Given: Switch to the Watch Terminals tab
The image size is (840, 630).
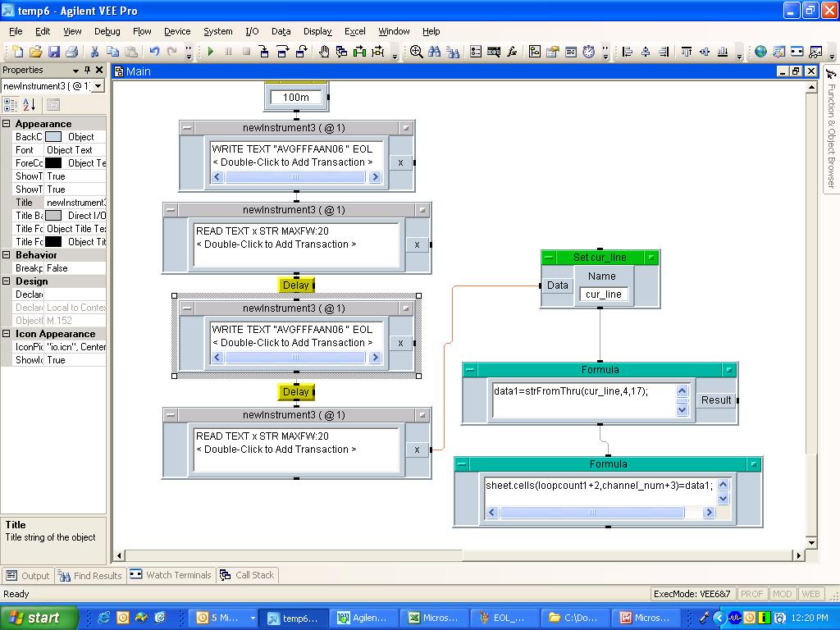Looking at the screenshot, I should pyautogui.click(x=171, y=575).
